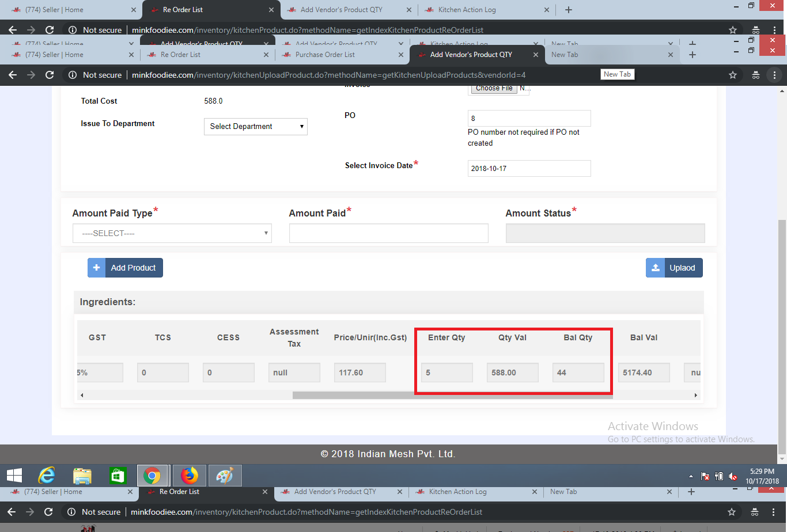Show hidden system tray icons
Viewport: 787px width, 532px height.
pos(691,477)
